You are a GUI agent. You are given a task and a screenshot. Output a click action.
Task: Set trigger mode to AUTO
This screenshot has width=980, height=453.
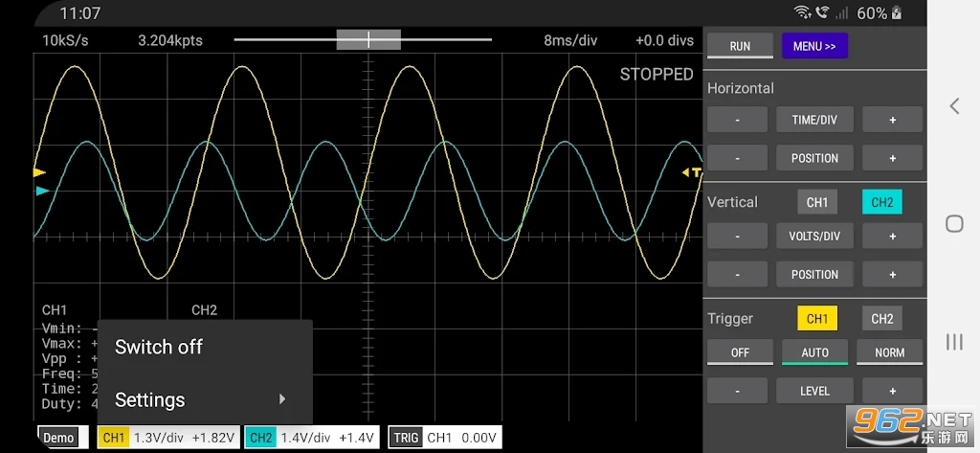click(x=814, y=352)
